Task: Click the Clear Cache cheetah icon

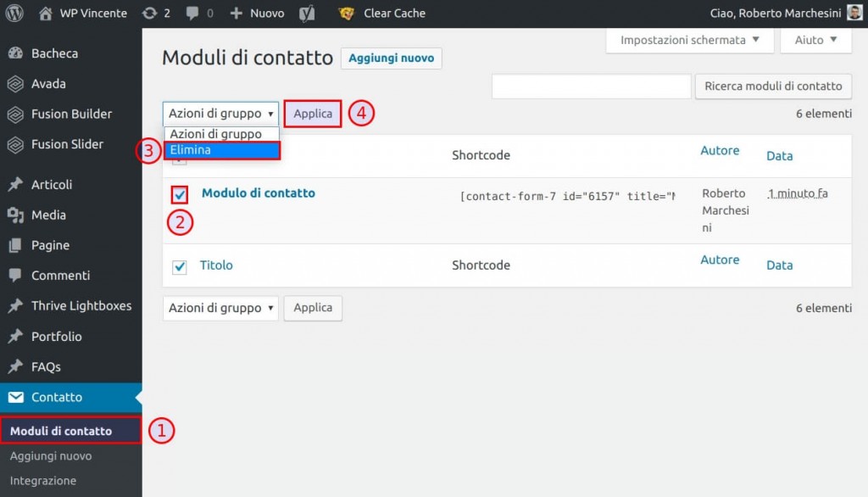Action: [347, 13]
